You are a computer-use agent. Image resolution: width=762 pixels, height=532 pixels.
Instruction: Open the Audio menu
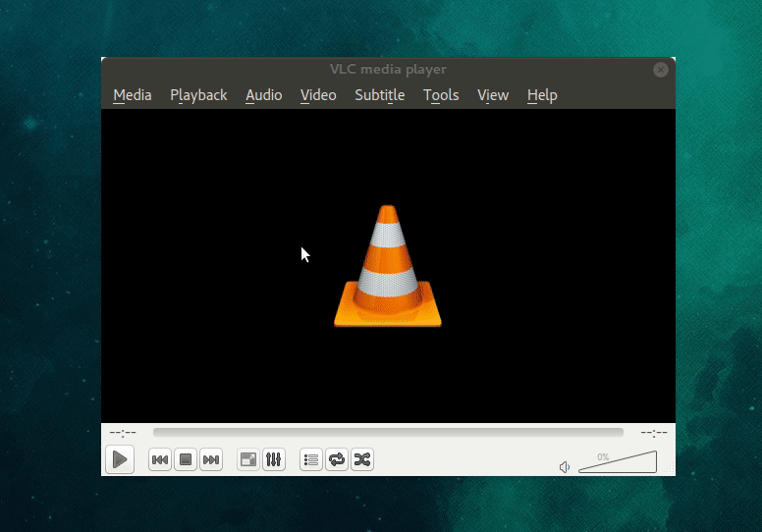263,95
